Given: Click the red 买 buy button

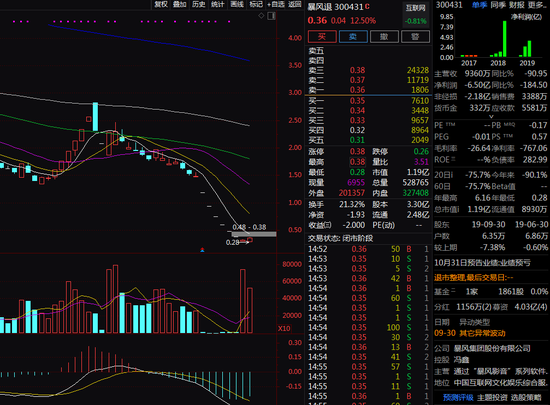Looking at the screenshot, I should click(x=322, y=36).
